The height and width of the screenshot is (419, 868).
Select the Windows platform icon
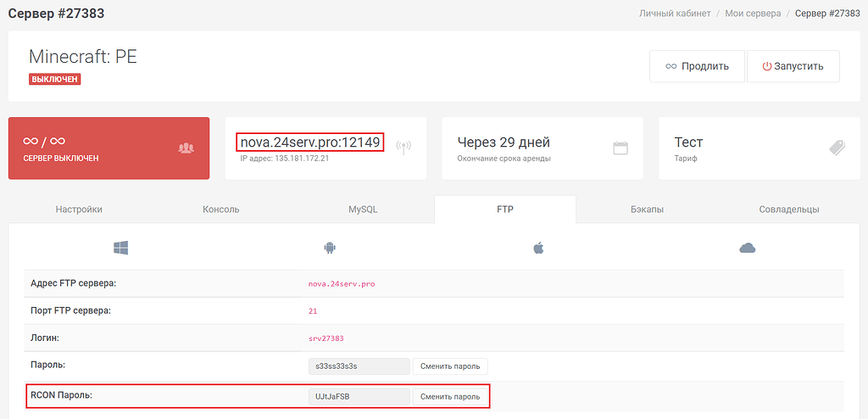click(x=120, y=248)
